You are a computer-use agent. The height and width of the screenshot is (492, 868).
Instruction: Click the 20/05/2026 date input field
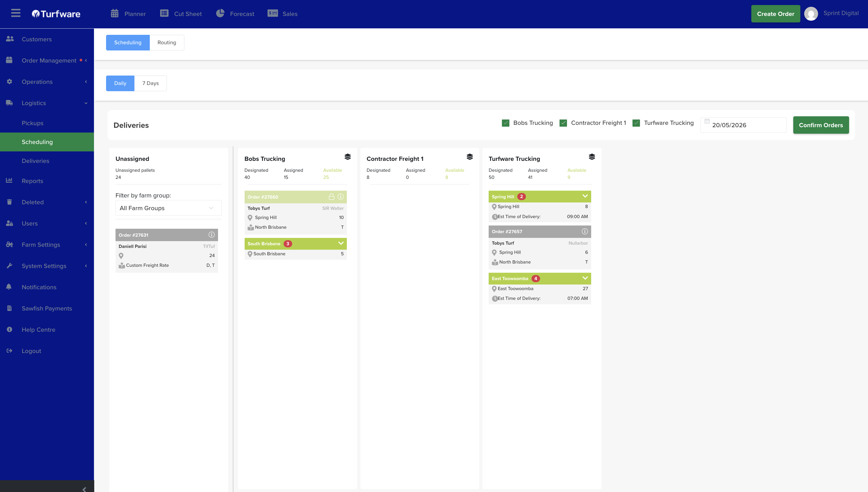(x=743, y=125)
